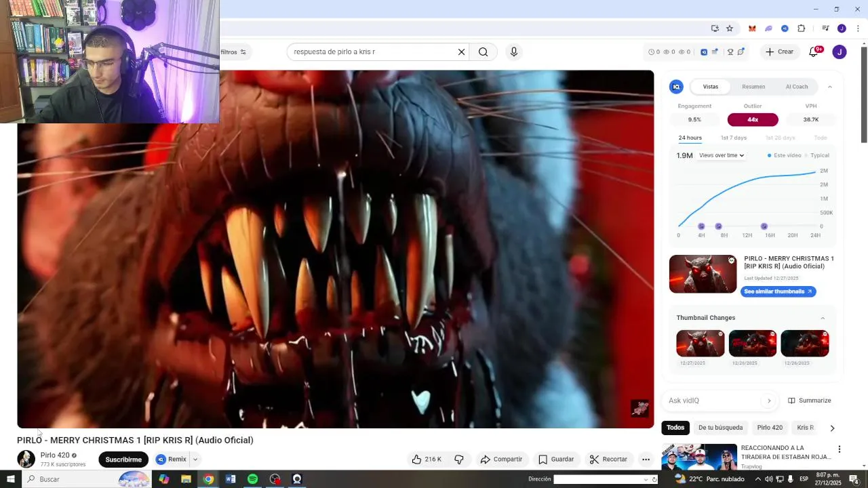
Task: Toggle Este video series in chart legend
Action: 784,155
